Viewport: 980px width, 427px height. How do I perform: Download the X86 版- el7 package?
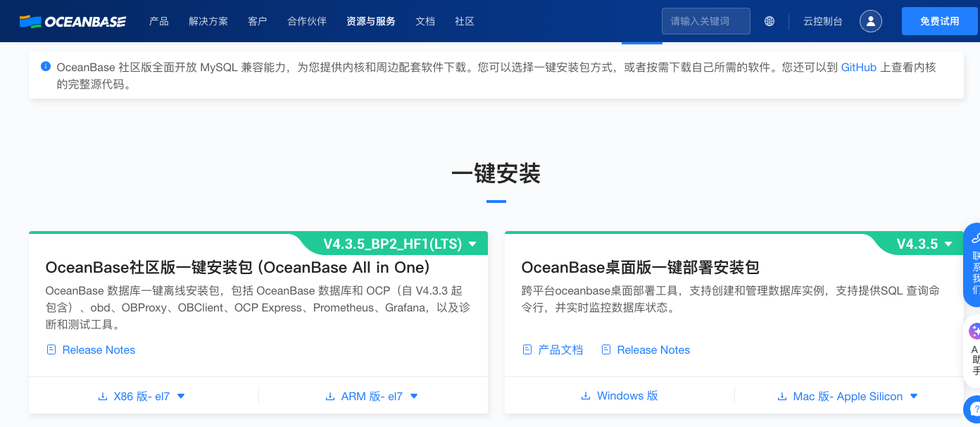(x=142, y=397)
